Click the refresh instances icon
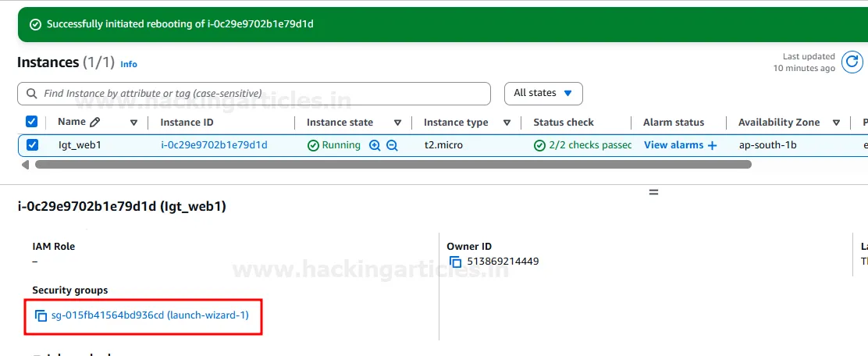This screenshot has width=868, height=356. pyautogui.click(x=852, y=62)
